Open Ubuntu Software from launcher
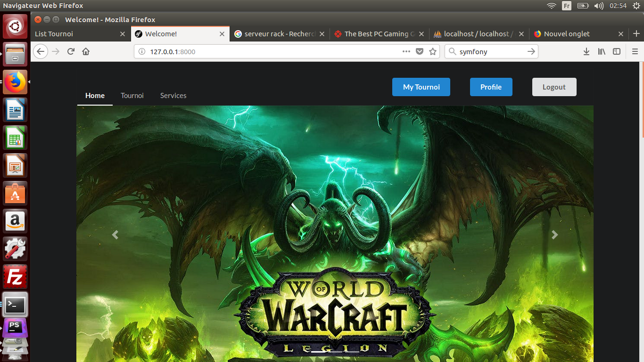The height and width of the screenshot is (362, 644). coord(16,193)
